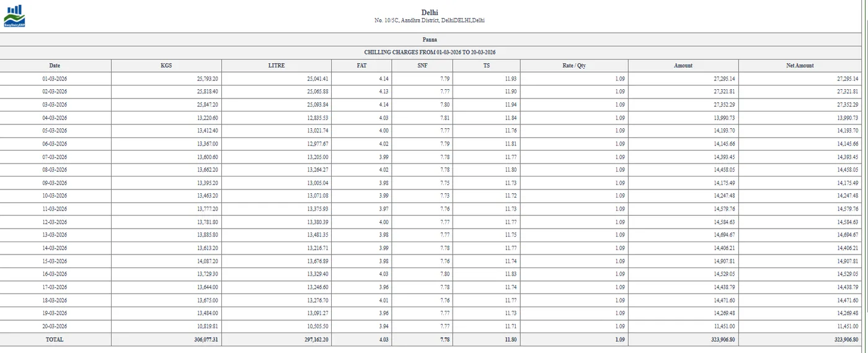Select the date cell '11-03-2026'
Viewport: 868px width, 353px height.
click(x=55, y=209)
